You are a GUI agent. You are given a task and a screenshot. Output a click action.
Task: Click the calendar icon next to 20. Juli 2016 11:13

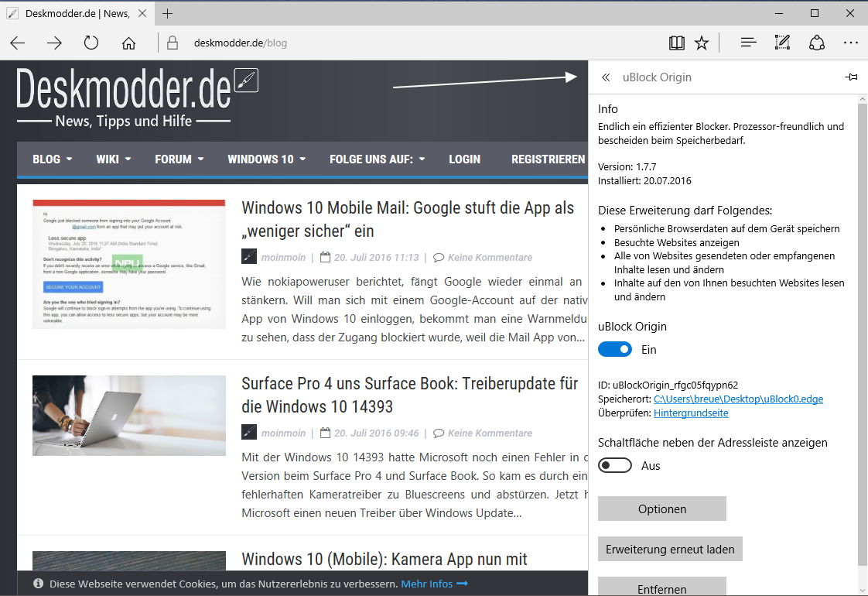pos(326,257)
